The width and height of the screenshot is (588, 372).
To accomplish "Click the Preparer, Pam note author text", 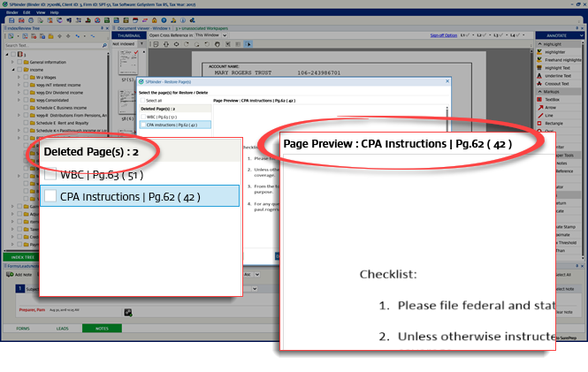I will [32, 310].
